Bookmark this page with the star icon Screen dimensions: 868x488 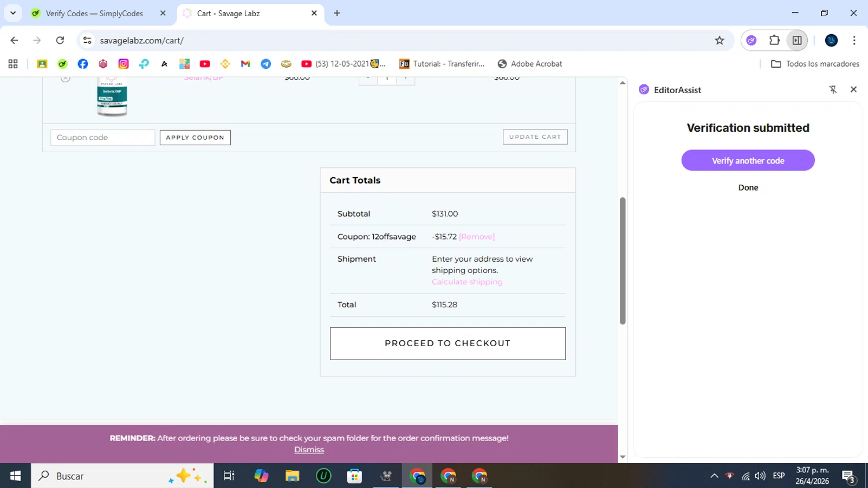point(719,41)
